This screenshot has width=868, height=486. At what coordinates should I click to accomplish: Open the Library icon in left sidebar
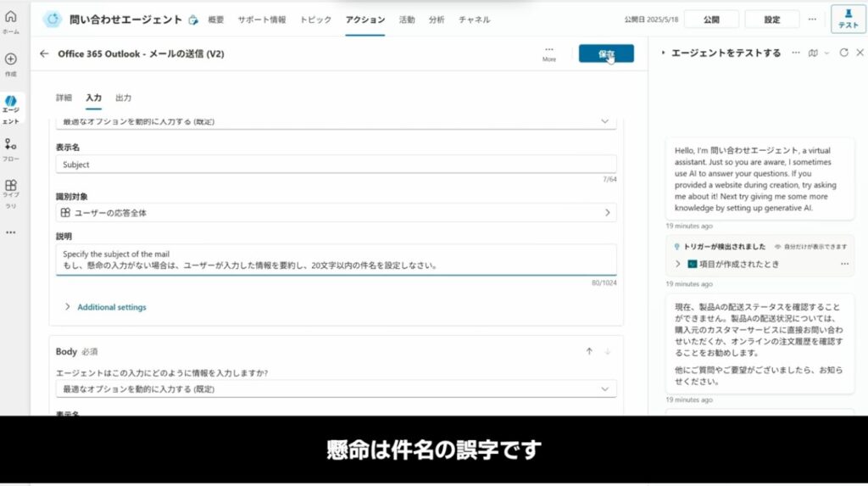[x=10, y=186]
